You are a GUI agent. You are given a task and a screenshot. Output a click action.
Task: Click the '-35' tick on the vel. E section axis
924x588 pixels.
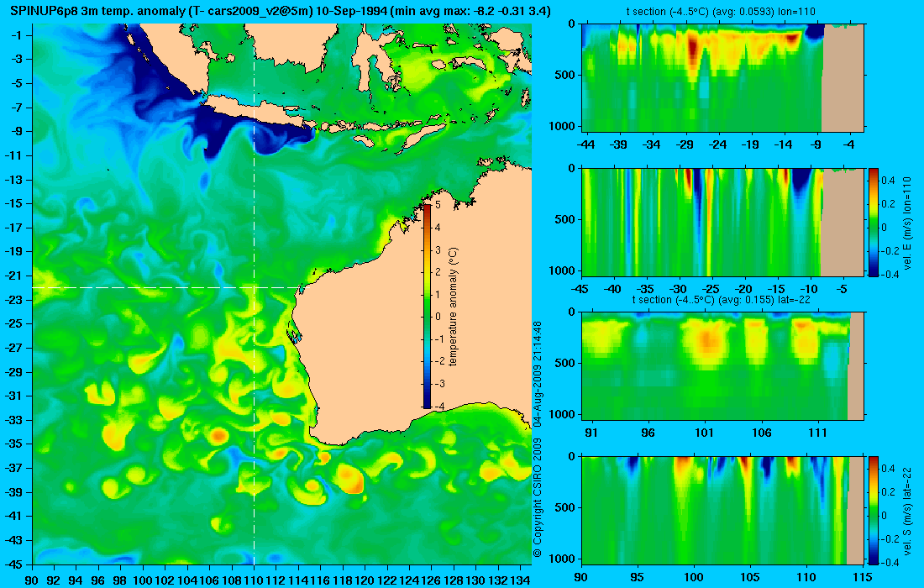[646, 289]
